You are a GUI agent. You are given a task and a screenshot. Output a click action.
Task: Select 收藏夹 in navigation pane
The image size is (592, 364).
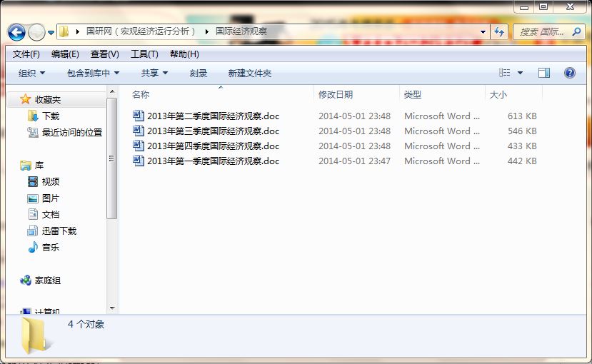(x=48, y=100)
